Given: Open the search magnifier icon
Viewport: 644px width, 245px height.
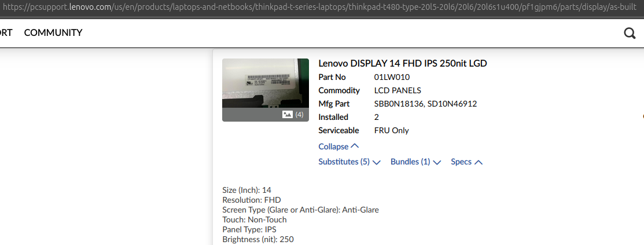Looking at the screenshot, I should [x=630, y=33].
